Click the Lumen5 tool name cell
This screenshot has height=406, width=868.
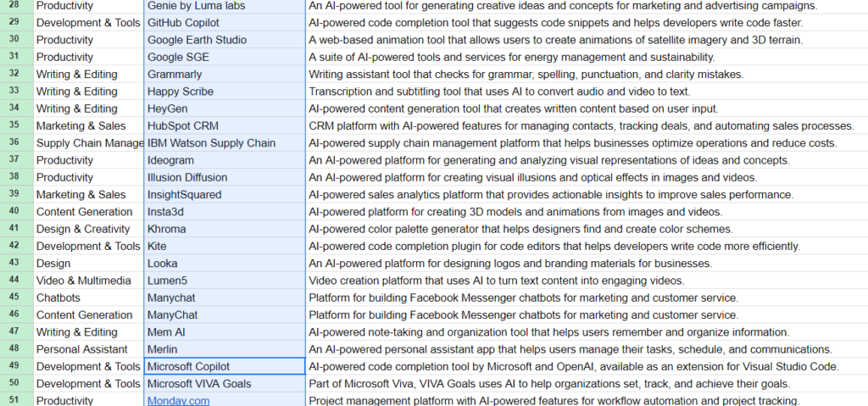point(225,281)
